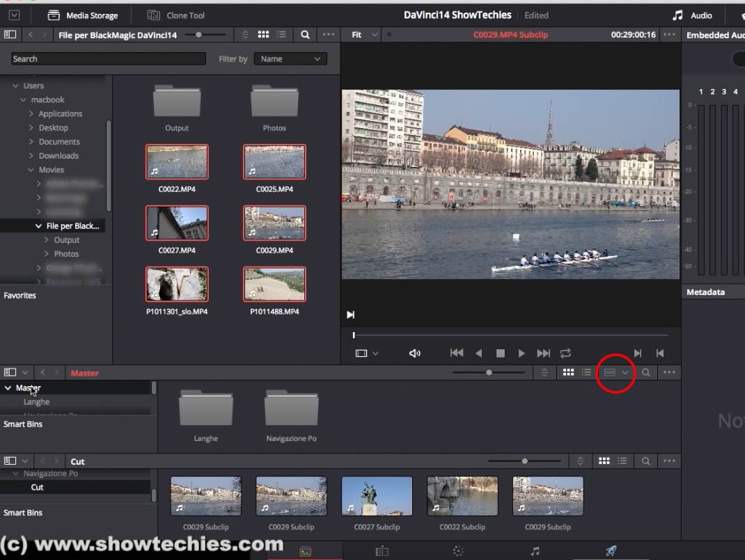Viewport: 745px width, 560px height.
Task: Click the viewer scrub bar playhead
Action: coord(354,335)
